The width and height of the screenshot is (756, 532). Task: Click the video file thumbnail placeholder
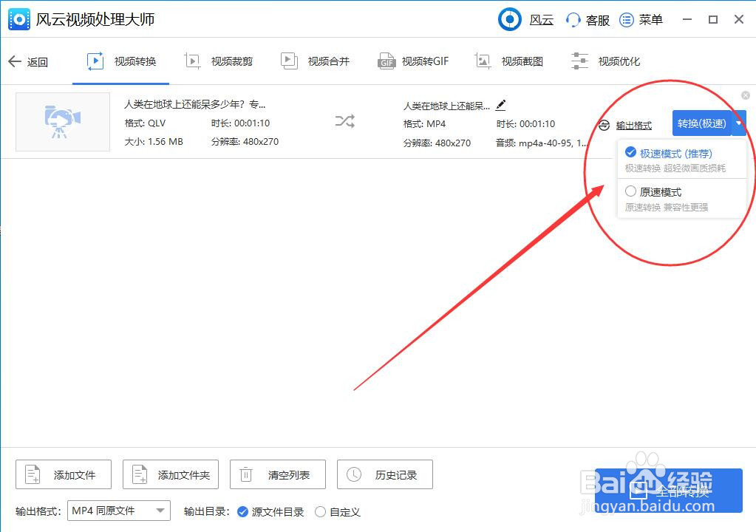click(63, 122)
